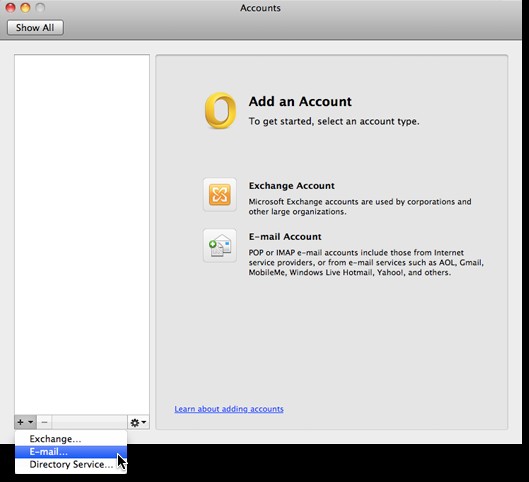Open Learn about adding accounts link
This screenshot has width=529, height=482.
(229, 409)
